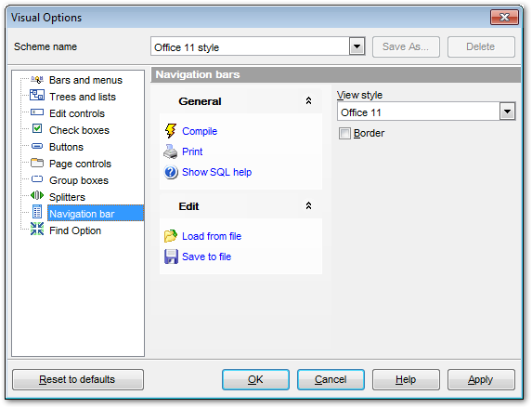Screen dimensions: 532x408
Task: Click the Check boxes tree icon
Action: point(37,129)
